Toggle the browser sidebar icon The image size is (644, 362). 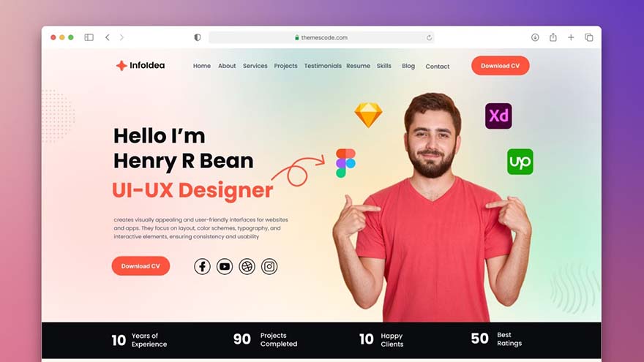coord(89,37)
